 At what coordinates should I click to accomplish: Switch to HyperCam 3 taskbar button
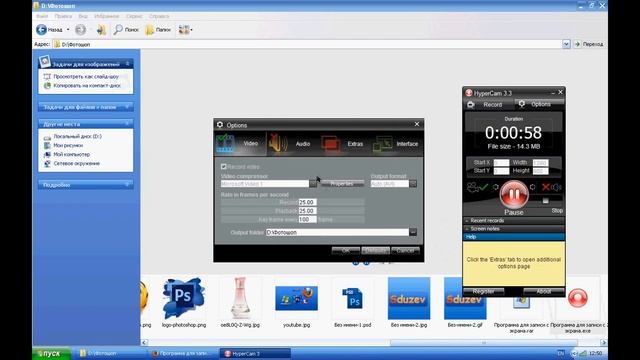point(255,353)
